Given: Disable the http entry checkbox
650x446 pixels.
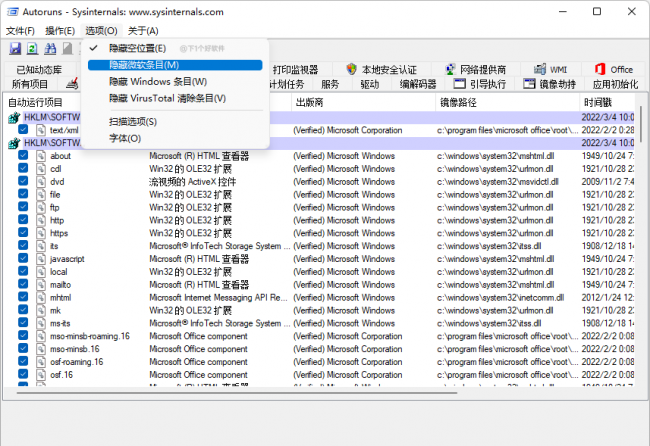Looking at the screenshot, I should tap(23, 219).
